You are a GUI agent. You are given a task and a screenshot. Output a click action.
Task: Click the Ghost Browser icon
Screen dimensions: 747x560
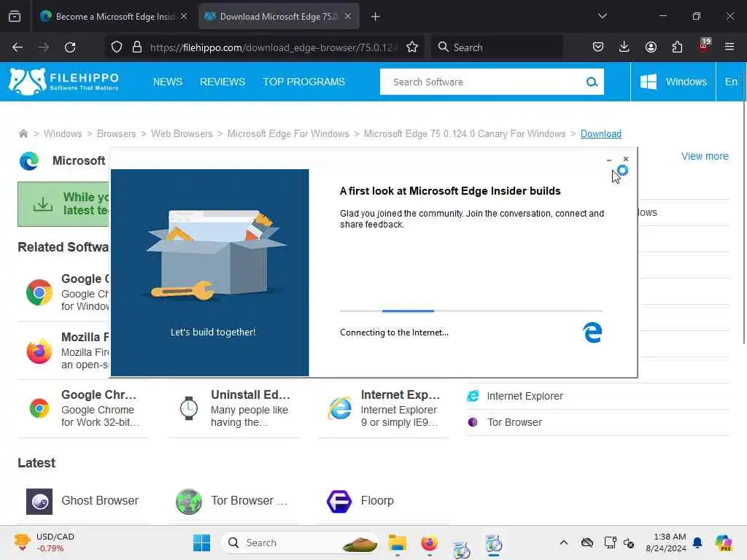39,502
